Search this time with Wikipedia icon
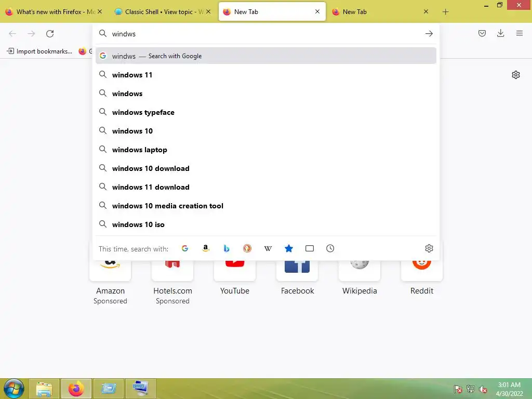This screenshot has height=399, width=532. coord(268,248)
